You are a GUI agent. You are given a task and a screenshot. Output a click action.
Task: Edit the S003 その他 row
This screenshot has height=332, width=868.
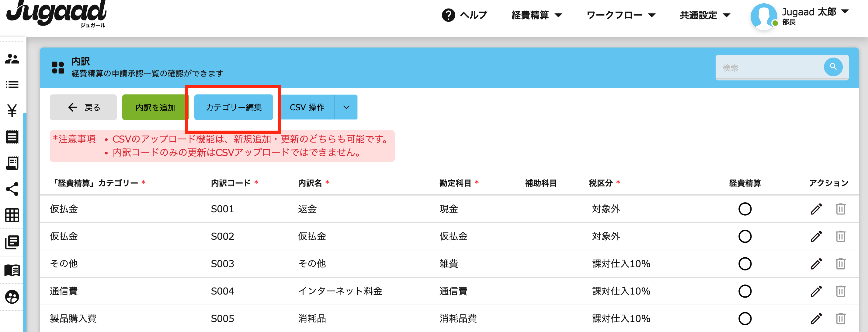(x=816, y=263)
